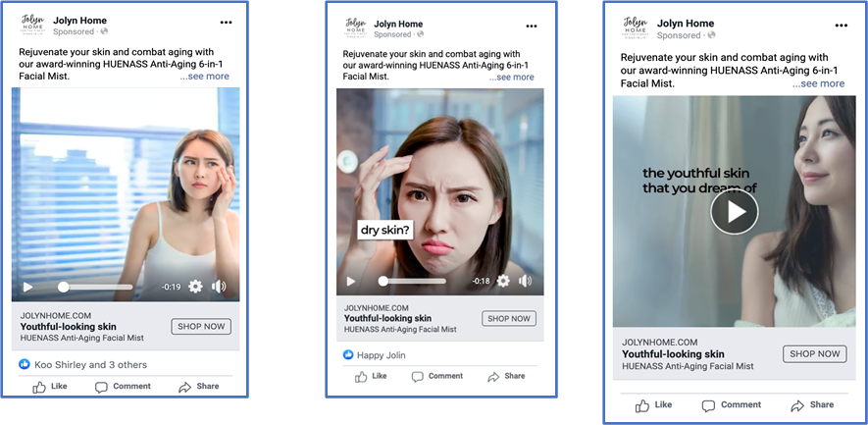Like the second ad with Happy Jolin reaction
The width and height of the screenshot is (868, 425).
click(371, 376)
